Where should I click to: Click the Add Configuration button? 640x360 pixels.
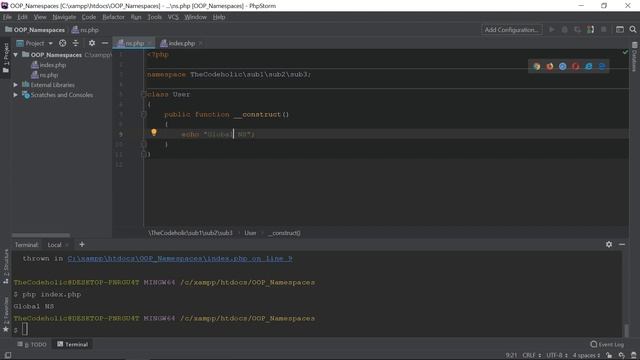tap(511, 30)
